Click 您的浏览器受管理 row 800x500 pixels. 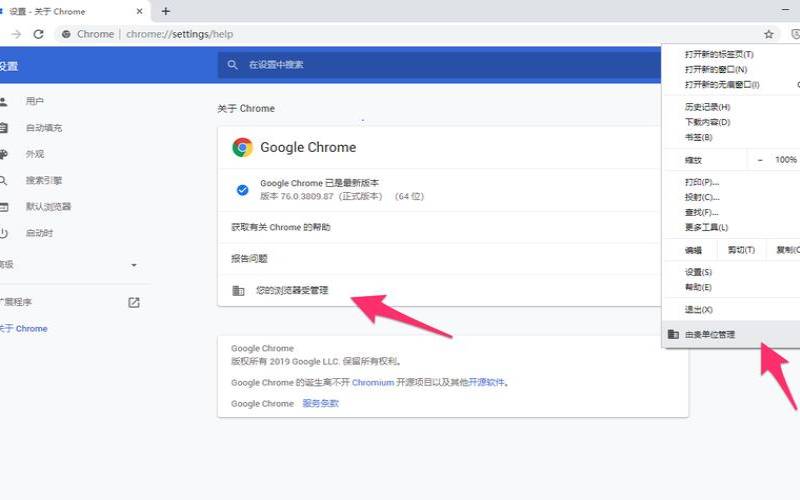coord(439,290)
